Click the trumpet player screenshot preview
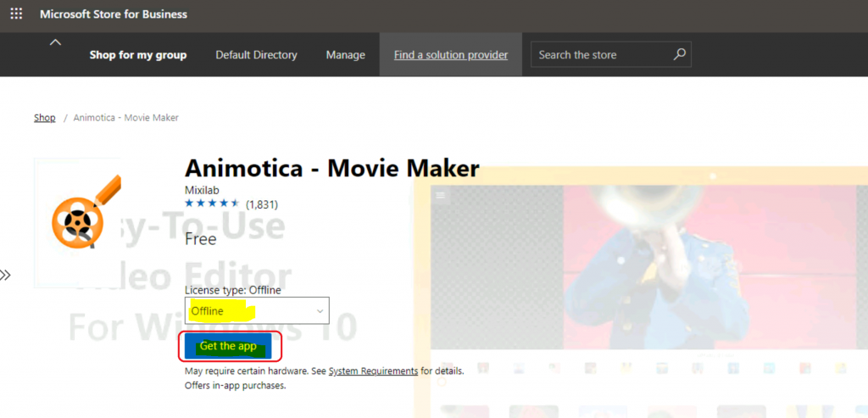The height and width of the screenshot is (418, 868). click(x=648, y=265)
